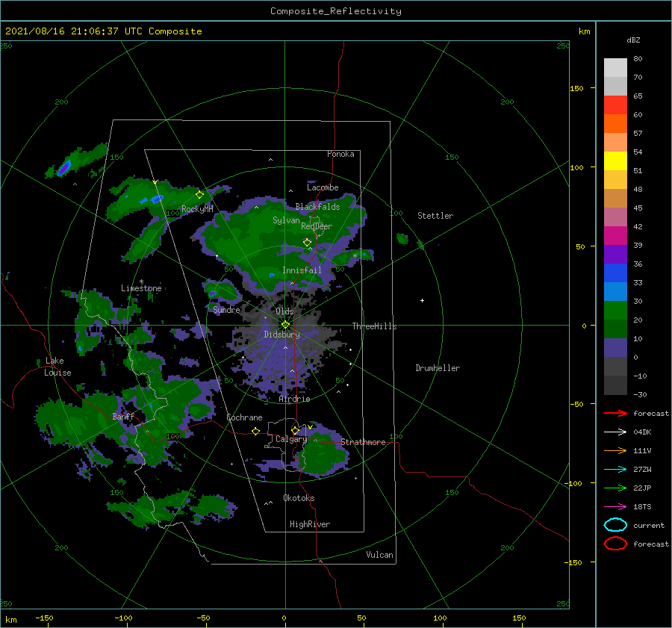Click the Blackfalds city label
672x628 pixels.
coord(317,207)
